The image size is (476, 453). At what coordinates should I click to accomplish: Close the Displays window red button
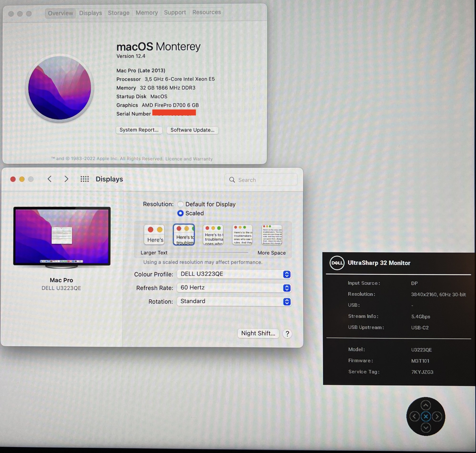tap(13, 179)
